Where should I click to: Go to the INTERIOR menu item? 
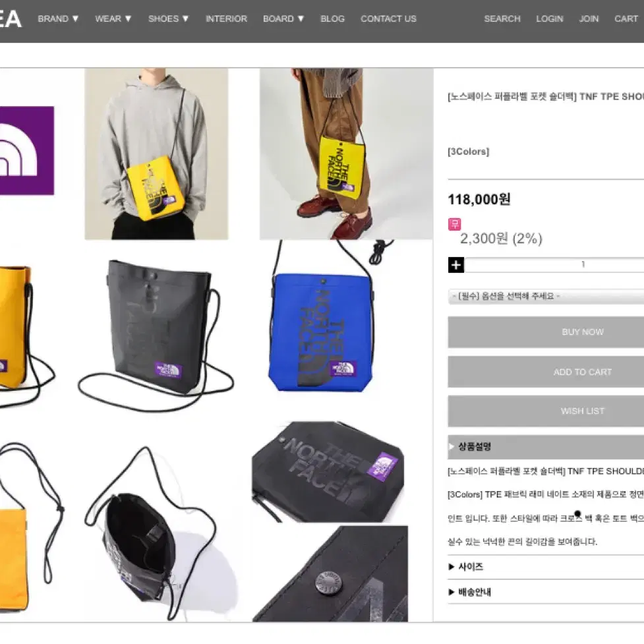pyautogui.click(x=226, y=18)
